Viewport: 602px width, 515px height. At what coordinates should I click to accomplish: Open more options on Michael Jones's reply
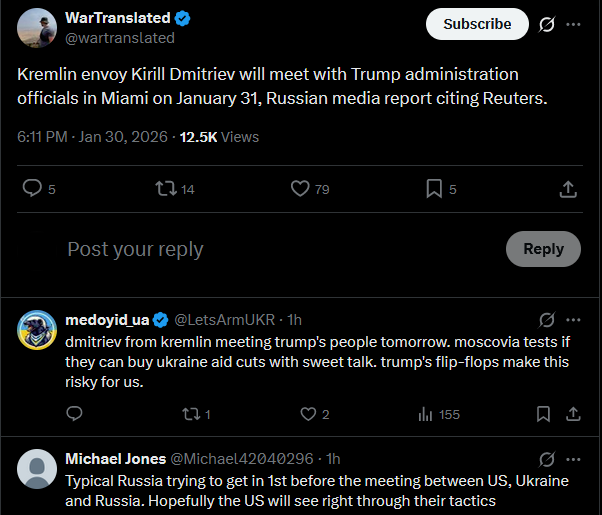(573, 459)
